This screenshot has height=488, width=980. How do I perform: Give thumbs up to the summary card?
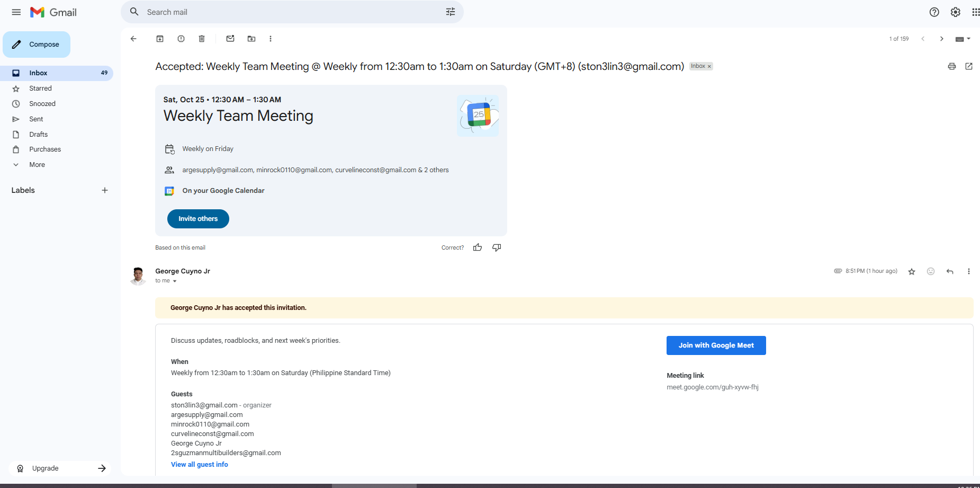click(x=478, y=247)
